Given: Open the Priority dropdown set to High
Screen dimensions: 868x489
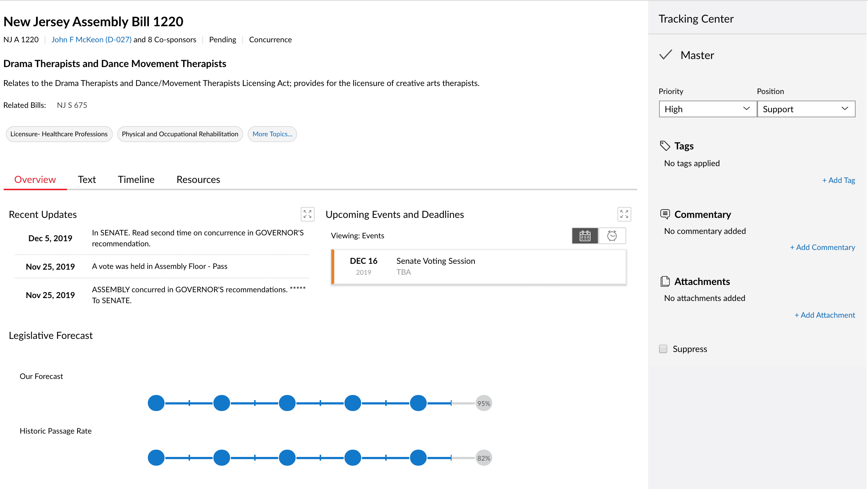Looking at the screenshot, I should pos(707,109).
